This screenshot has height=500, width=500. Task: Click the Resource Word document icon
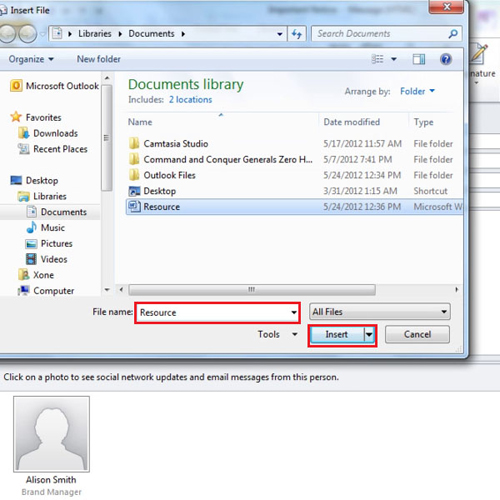[x=134, y=206]
